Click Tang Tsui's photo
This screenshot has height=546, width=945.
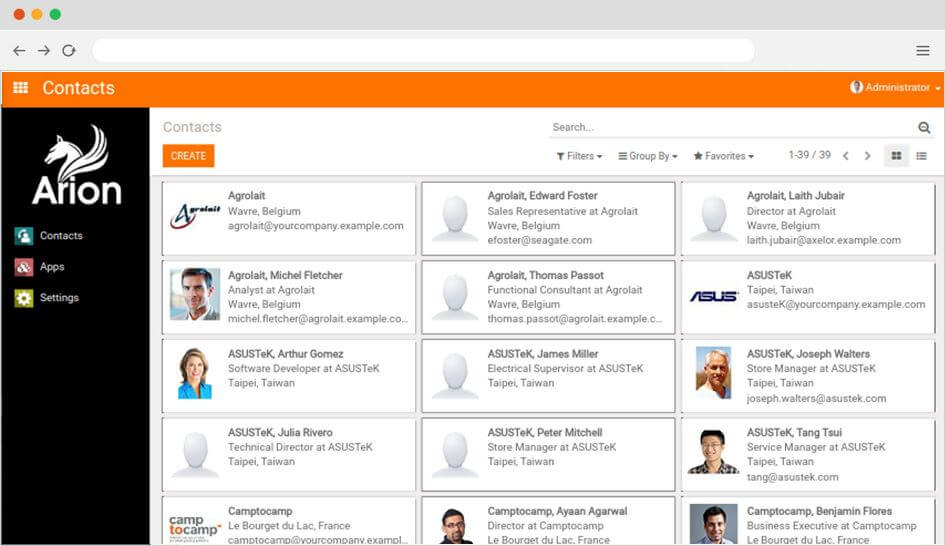click(714, 451)
